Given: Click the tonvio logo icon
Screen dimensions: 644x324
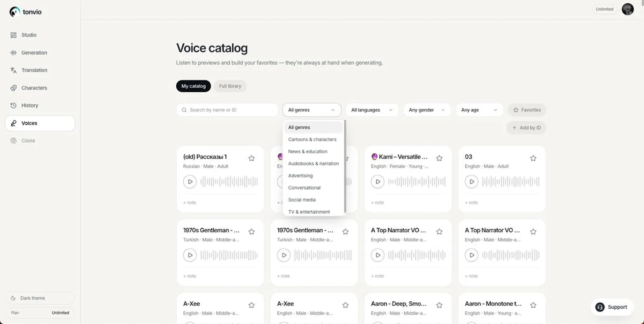Looking at the screenshot, I should pyautogui.click(x=14, y=12).
